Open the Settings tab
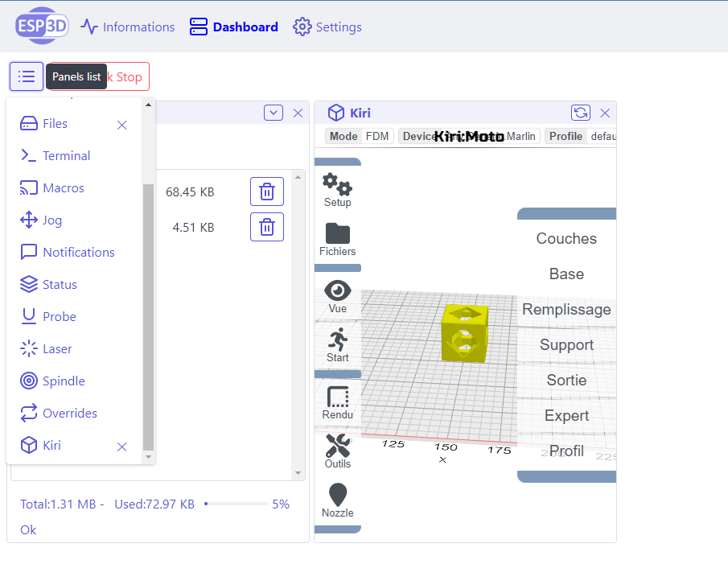The height and width of the screenshot is (564, 728). tap(327, 27)
